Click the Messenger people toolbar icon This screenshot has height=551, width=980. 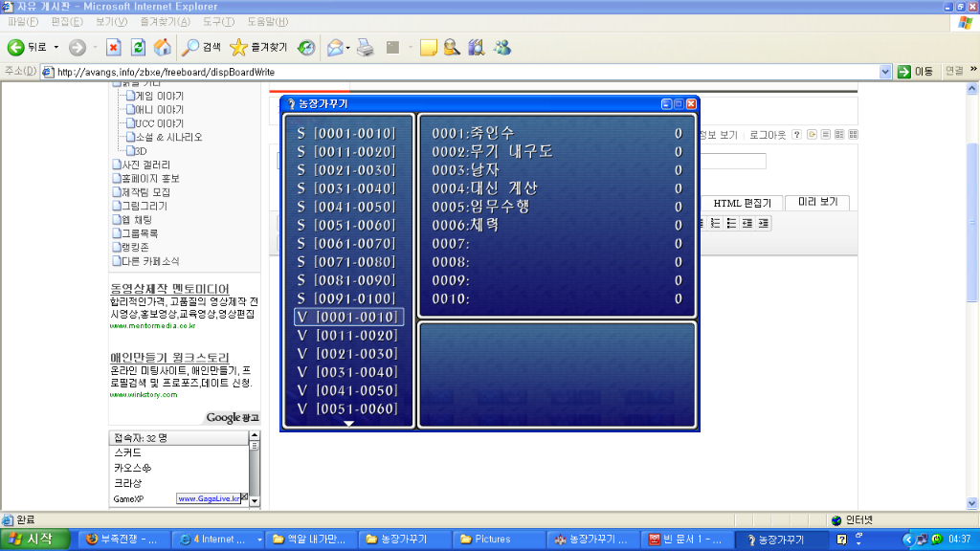[x=501, y=48]
